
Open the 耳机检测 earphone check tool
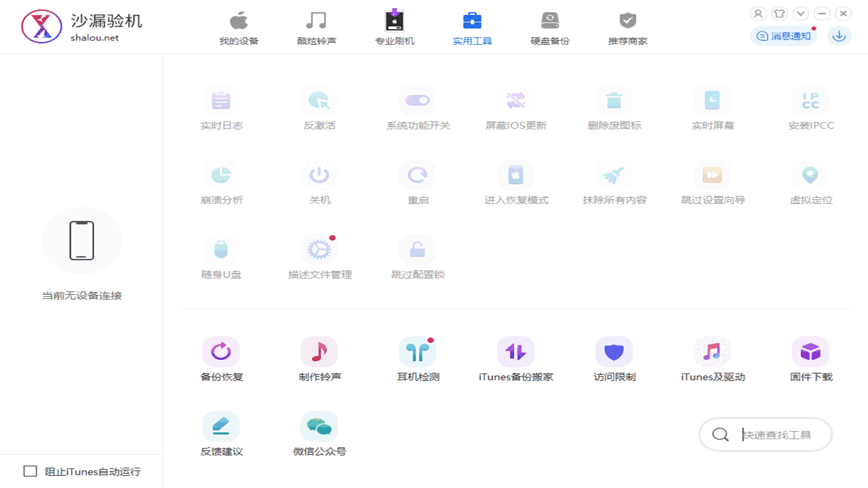pos(418,359)
